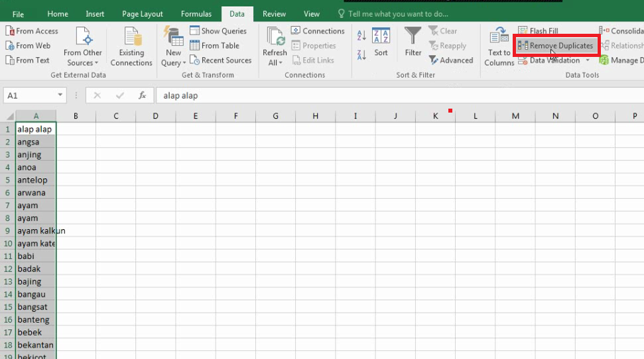Click the Filter funnel icon
The height and width of the screenshot is (359, 644).
[413, 42]
